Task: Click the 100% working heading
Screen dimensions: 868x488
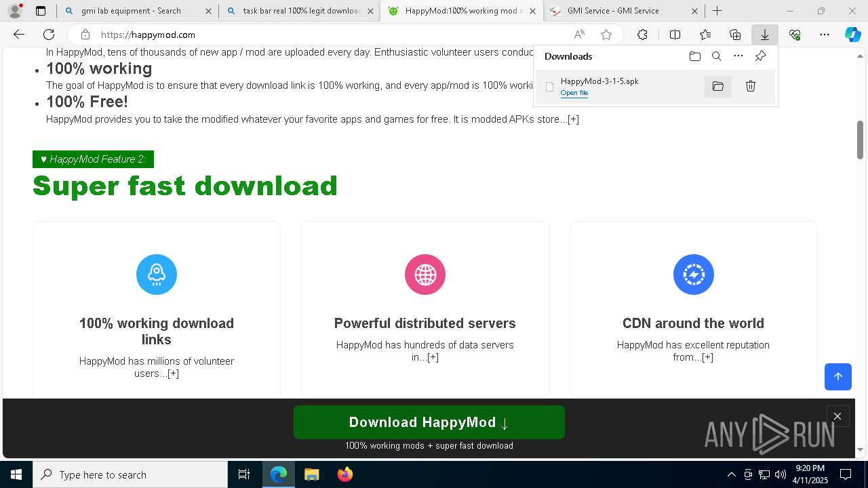Action: (99, 68)
